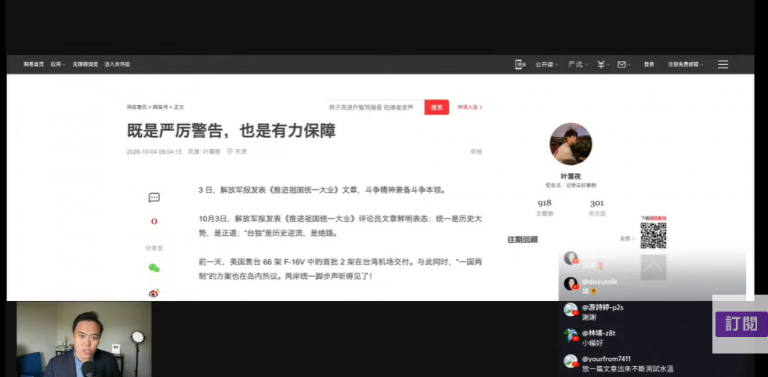Open the mobile client phone icon in the top bar
Screen dimensions: 768x377
coord(519,64)
